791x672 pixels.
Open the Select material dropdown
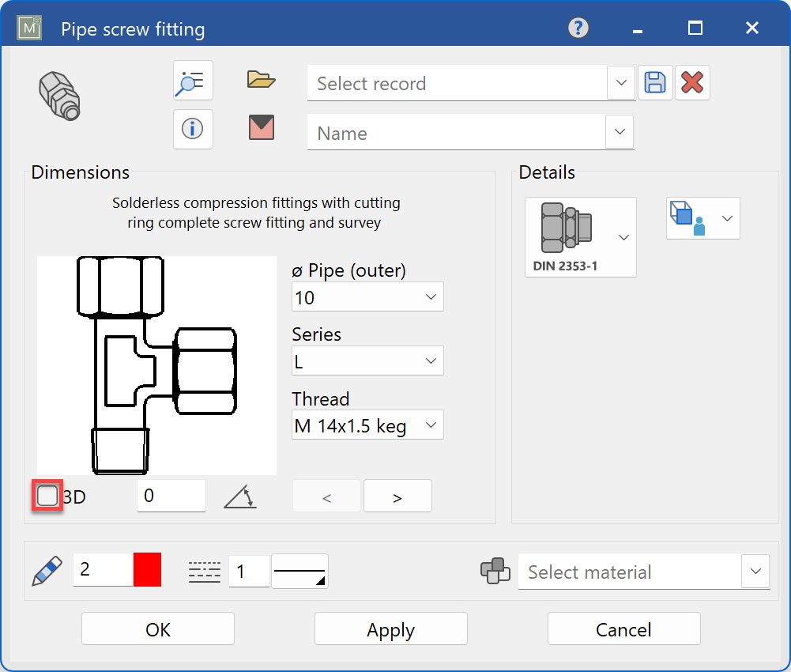click(756, 572)
